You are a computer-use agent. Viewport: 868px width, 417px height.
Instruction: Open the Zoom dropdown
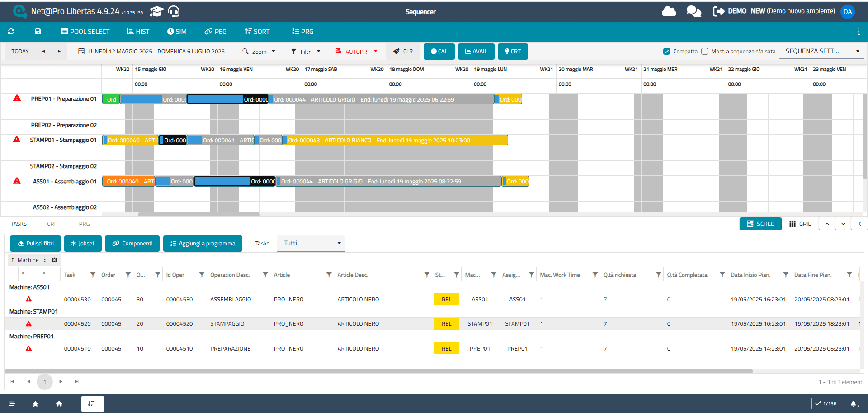tap(259, 52)
